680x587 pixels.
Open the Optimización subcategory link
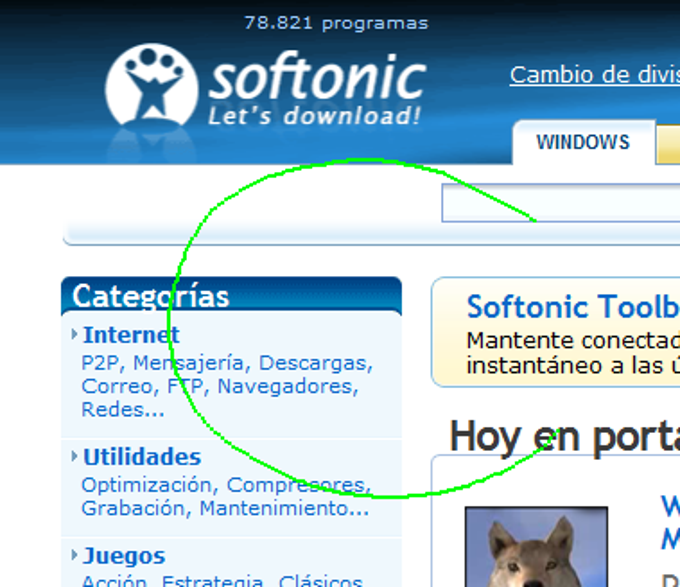tap(147, 485)
